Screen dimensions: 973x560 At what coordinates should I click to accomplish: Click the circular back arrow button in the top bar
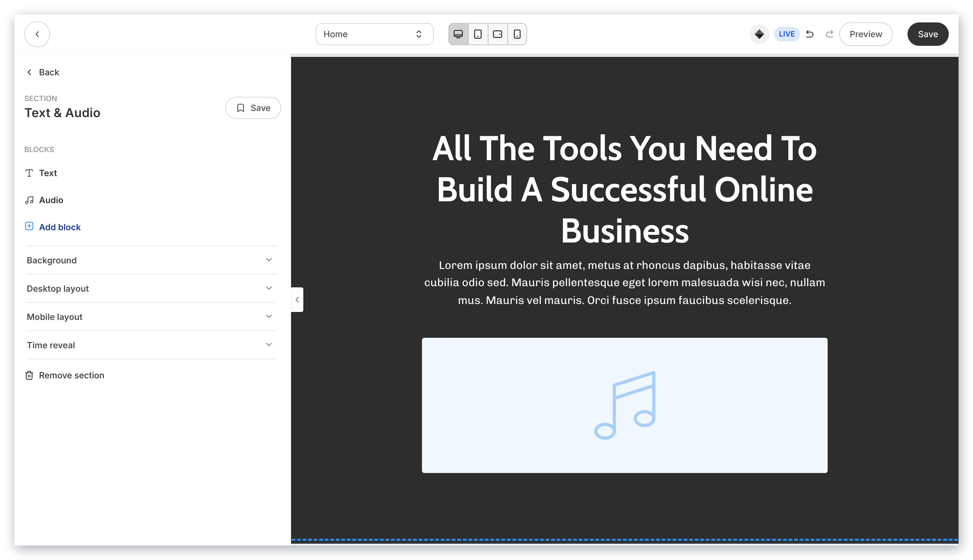(37, 34)
